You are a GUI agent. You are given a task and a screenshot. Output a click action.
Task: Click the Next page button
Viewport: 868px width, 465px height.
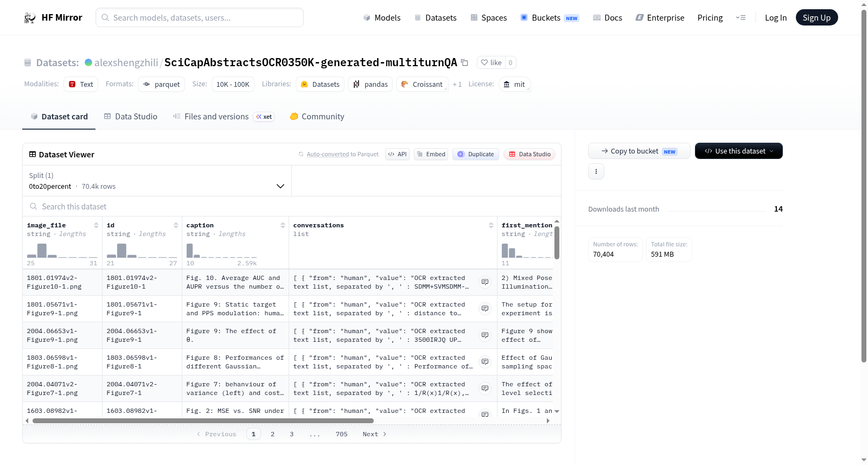click(374, 434)
